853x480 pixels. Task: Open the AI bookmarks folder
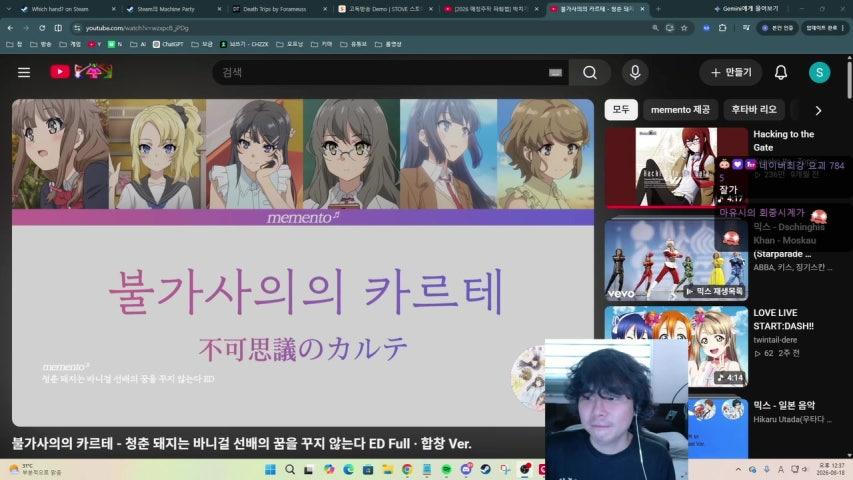(x=138, y=44)
